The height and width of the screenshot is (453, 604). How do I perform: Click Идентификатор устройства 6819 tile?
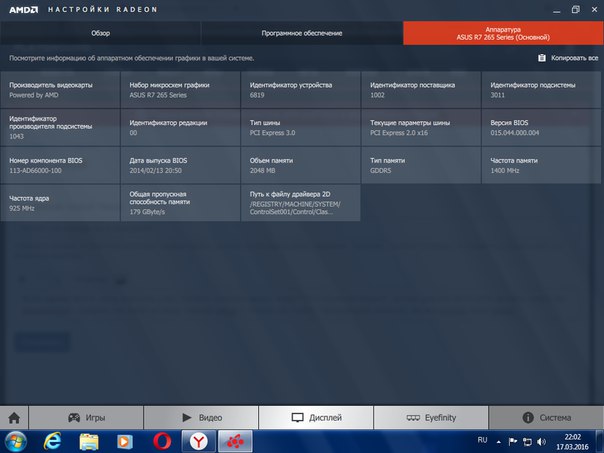tap(301, 90)
